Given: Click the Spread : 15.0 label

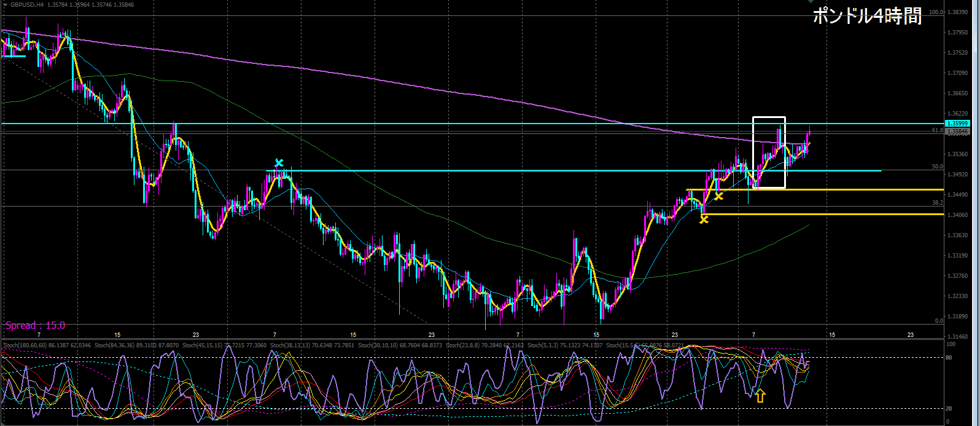Looking at the screenshot, I should (35, 326).
